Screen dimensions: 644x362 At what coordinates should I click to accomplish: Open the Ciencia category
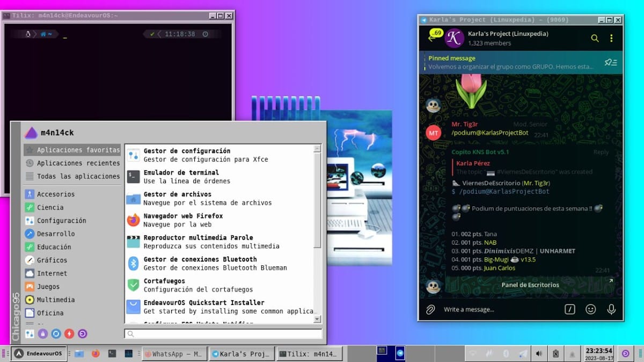point(72,207)
